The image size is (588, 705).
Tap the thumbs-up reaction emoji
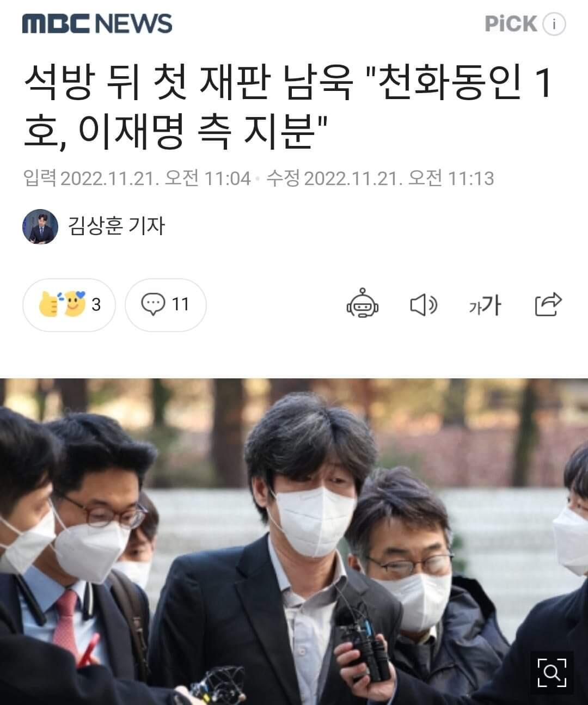(50, 305)
